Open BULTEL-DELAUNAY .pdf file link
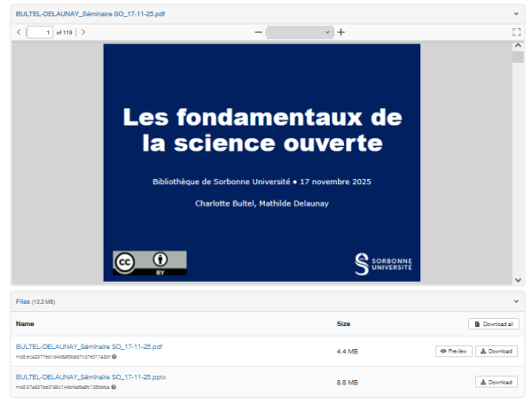 [89, 346]
